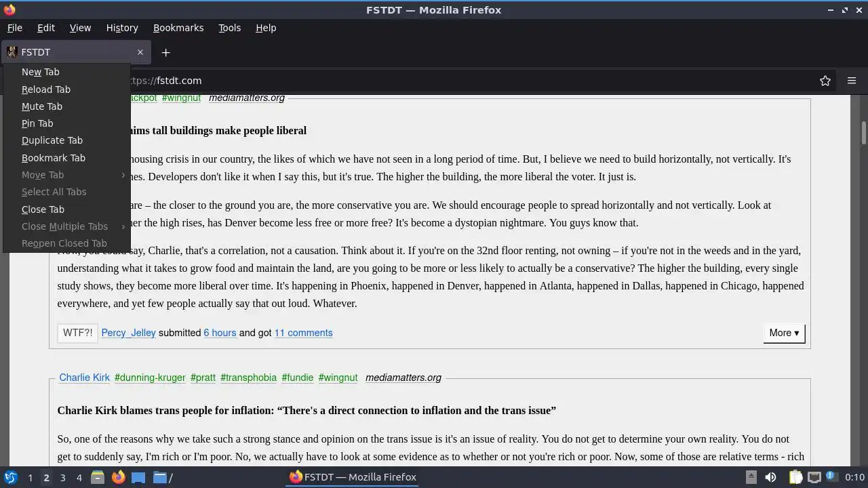Open the #dunning-kruger tag
The height and width of the screenshot is (488, 868).
[x=150, y=378]
